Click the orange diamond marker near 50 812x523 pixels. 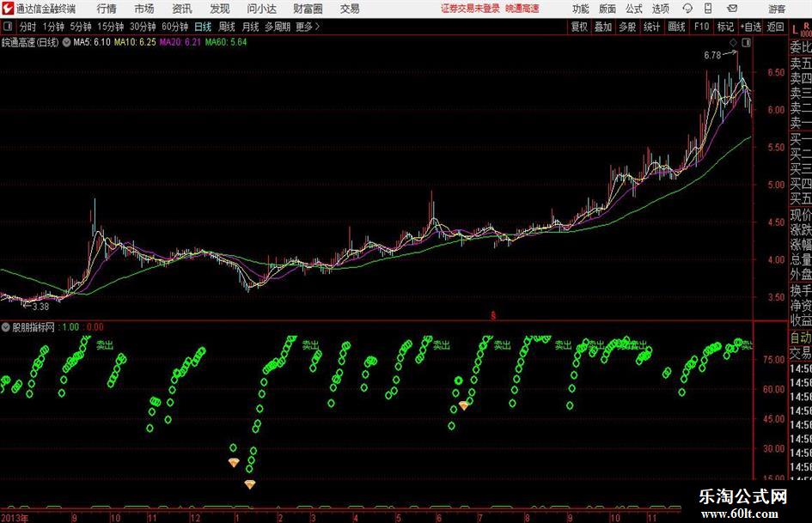click(x=463, y=406)
